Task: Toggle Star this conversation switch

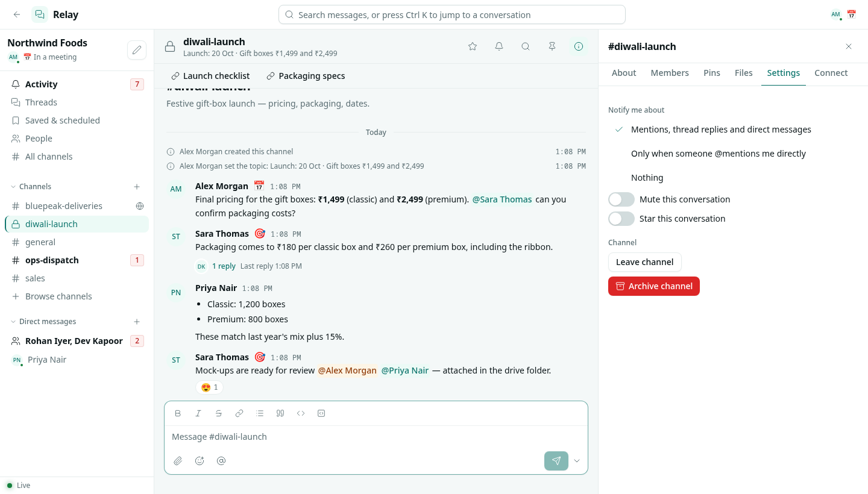Action: (621, 219)
